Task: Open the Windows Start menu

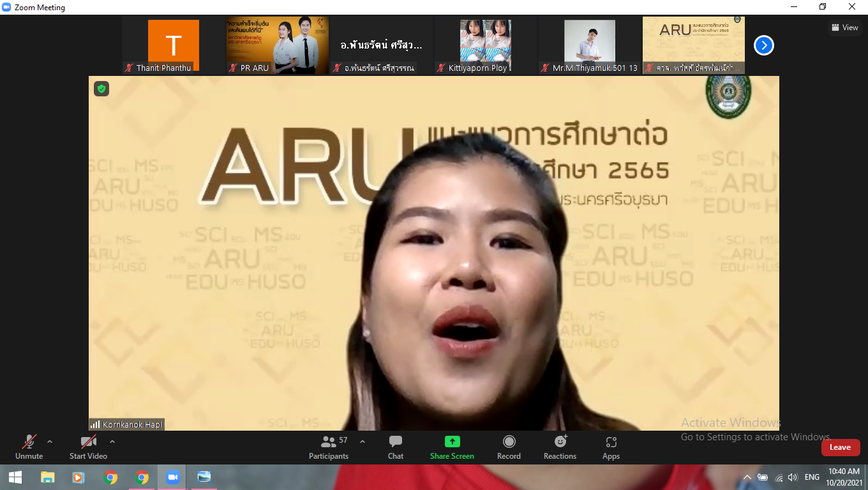Action: click(x=15, y=477)
